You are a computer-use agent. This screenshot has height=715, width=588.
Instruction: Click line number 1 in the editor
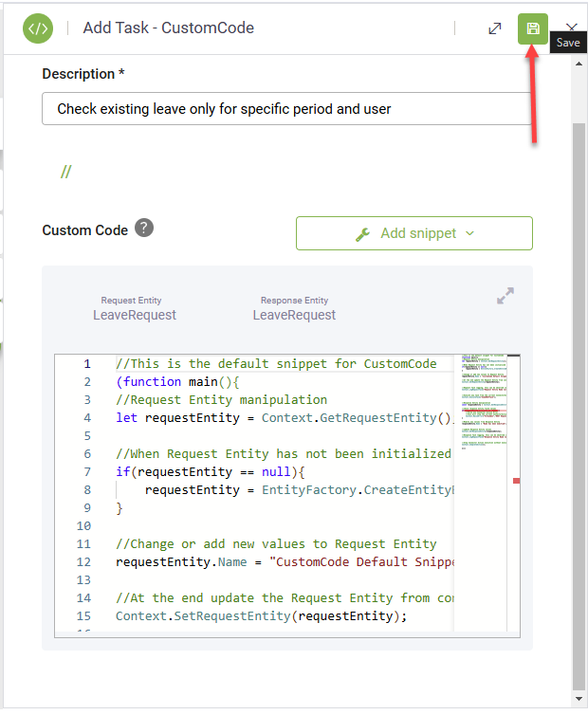pos(87,364)
